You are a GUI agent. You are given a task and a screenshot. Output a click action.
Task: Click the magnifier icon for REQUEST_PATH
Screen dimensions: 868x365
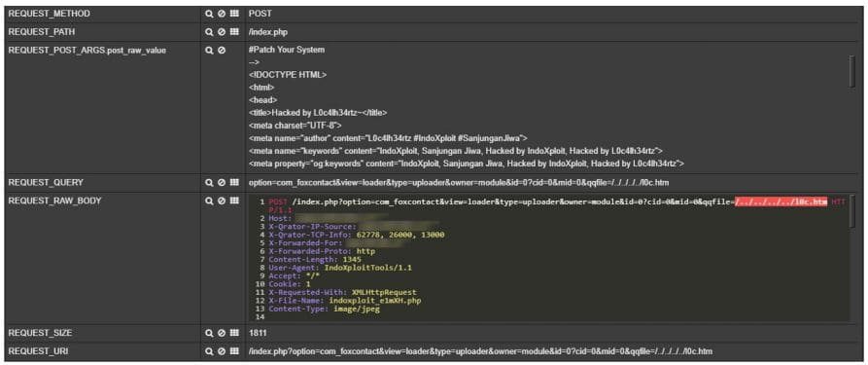tap(209, 31)
